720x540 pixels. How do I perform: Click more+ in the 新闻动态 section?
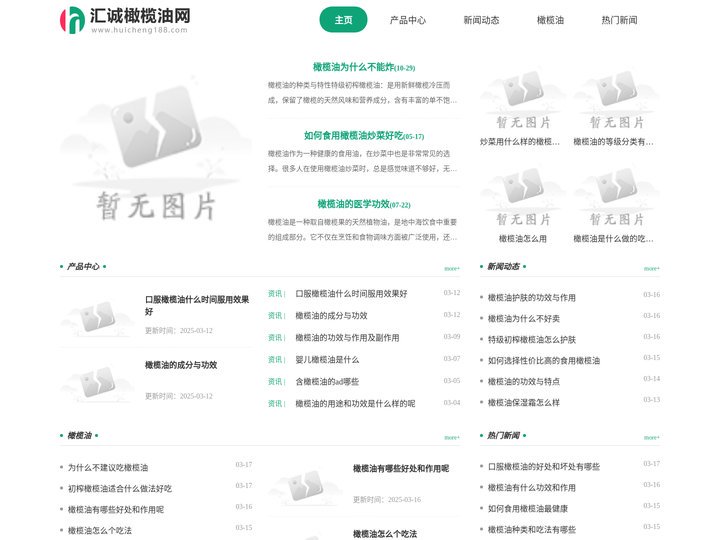652,269
